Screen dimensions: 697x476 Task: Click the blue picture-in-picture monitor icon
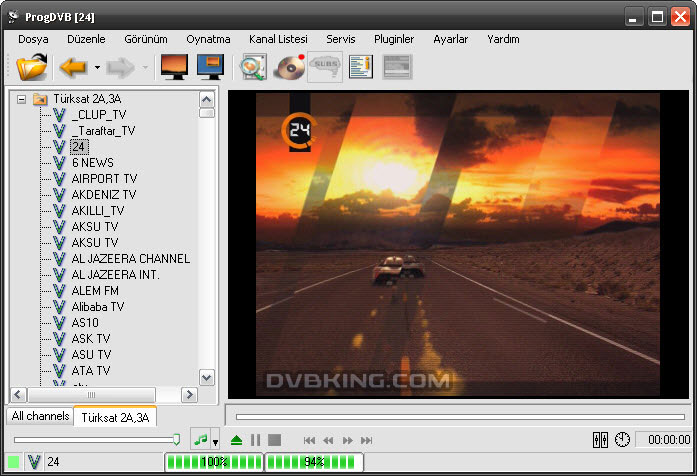(210, 67)
